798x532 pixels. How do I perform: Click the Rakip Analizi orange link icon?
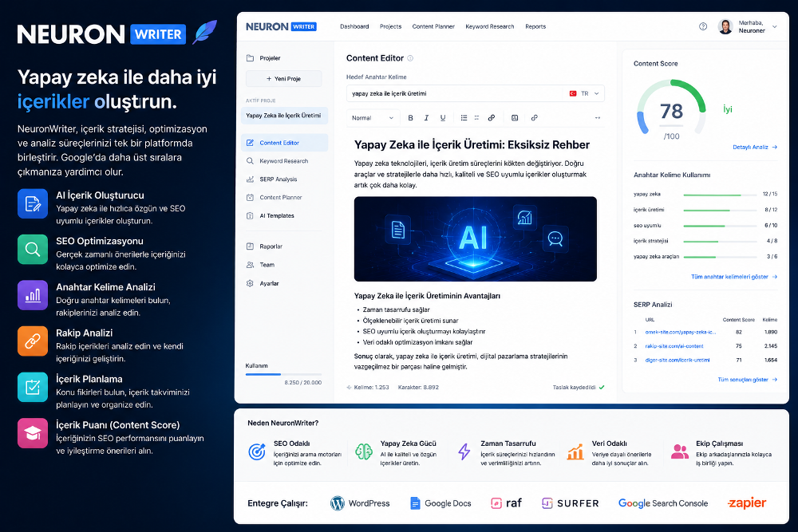(33, 341)
